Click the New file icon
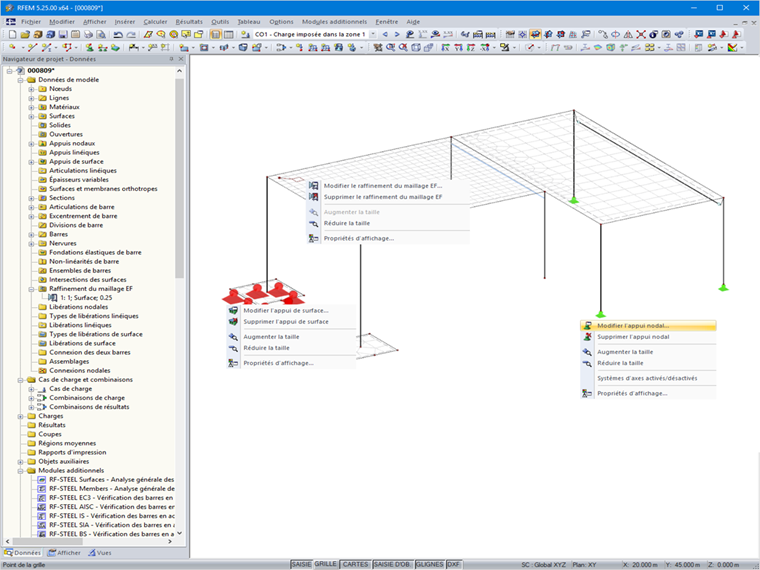The width and height of the screenshot is (760, 570). [x=13, y=34]
